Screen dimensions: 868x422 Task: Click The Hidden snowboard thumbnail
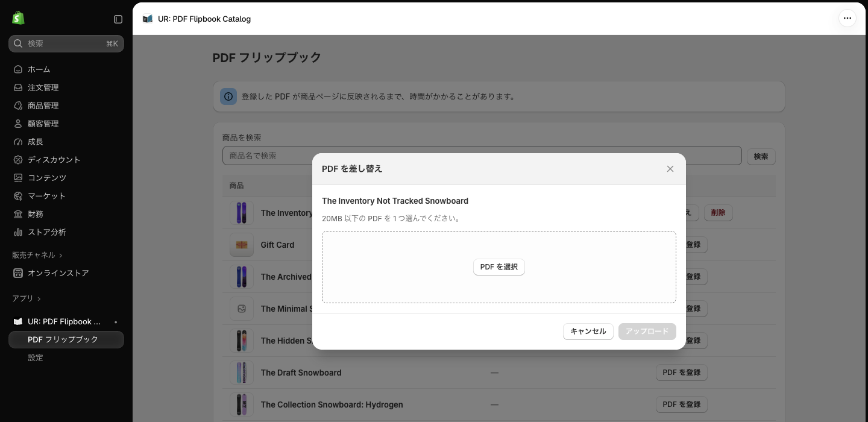242,341
